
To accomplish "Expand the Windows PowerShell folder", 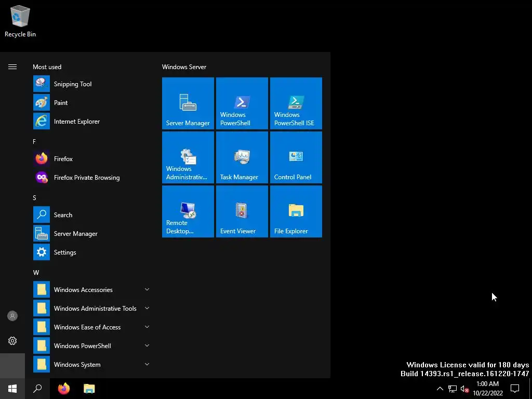I will click(x=91, y=345).
